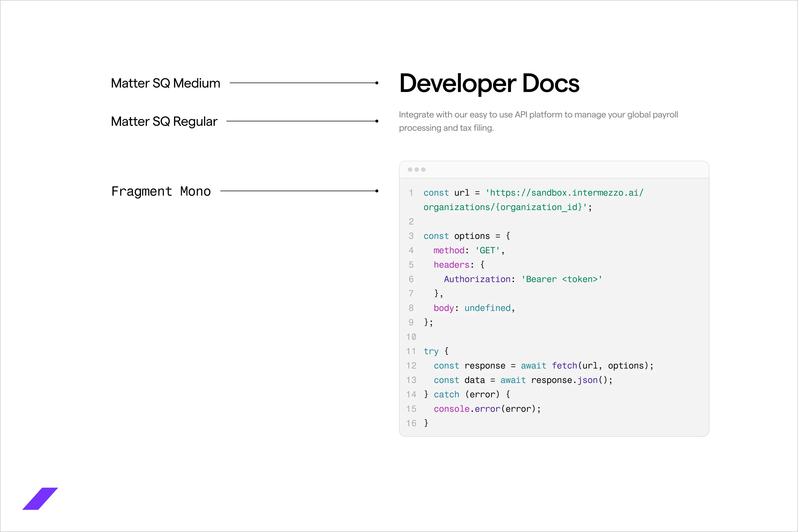Click code line 'const response = await fetch(url, options);'
Image resolution: width=798 pixels, height=532 pixels.
coord(544,366)
